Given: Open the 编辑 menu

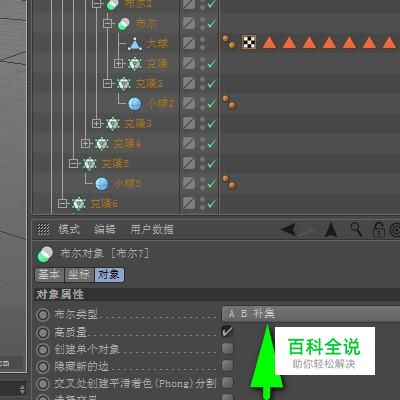Looking at the screenshot, I should pyautogui.click(x=105, y=229).
